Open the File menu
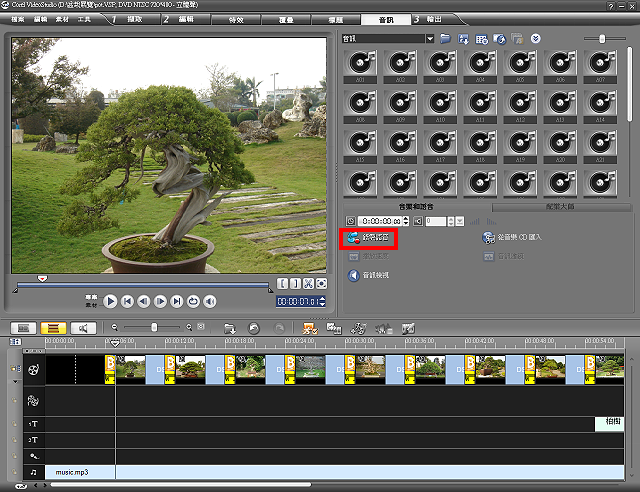This screenshot has width=640, height=492. coord(18,19)
